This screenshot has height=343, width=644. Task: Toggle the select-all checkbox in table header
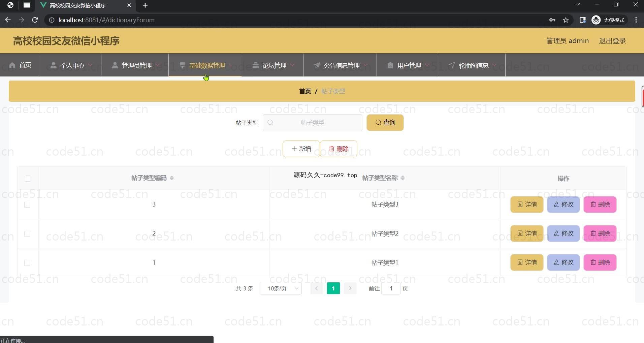28,178
